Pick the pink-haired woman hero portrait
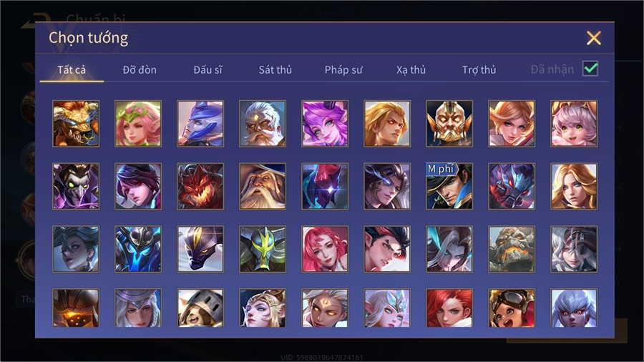 (325, 249)
